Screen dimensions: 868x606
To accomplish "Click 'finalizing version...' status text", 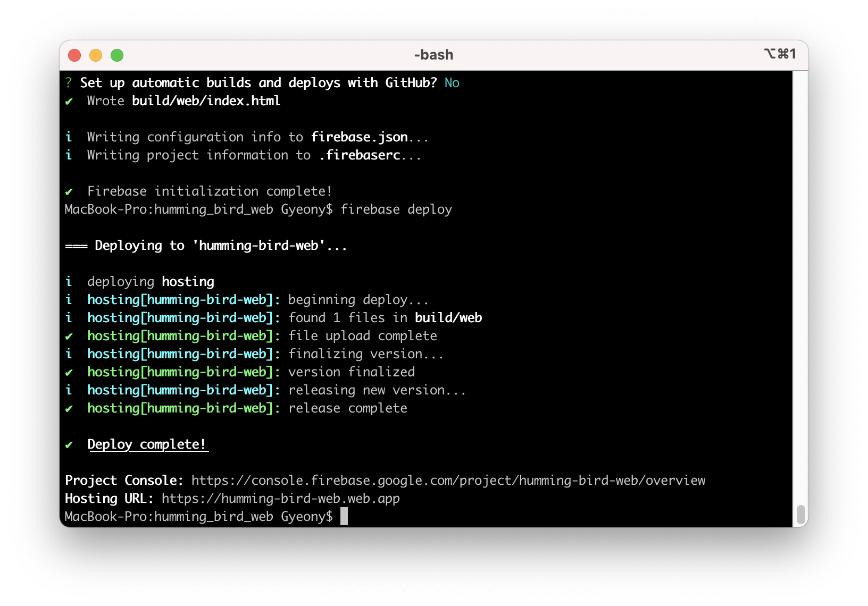I will click(366, 354).
